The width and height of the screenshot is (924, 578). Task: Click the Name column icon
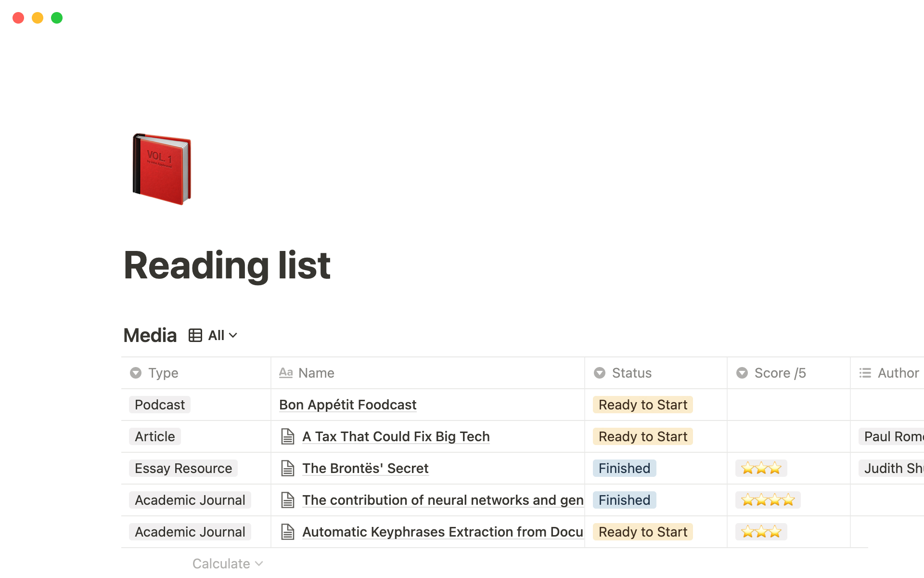point(285,373)
